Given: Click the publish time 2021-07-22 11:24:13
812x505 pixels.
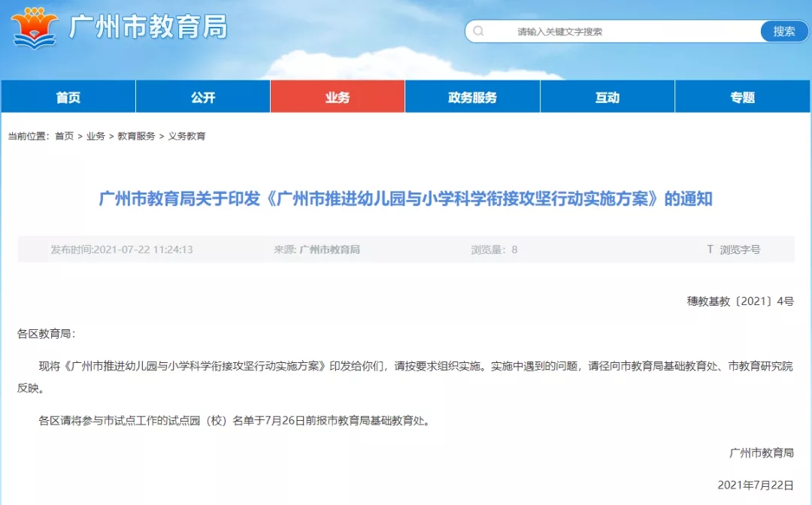Looking at the screenshot, I should coord(121,249).
